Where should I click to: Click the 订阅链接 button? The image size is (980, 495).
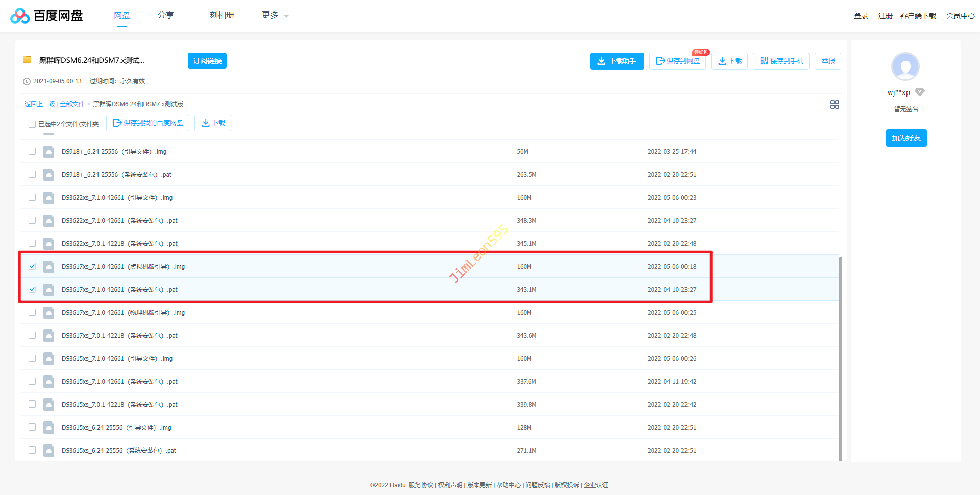click(x=207, y=61)
